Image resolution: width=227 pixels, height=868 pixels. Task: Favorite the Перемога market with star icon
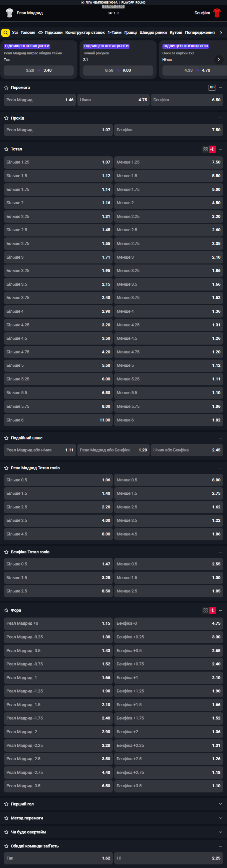click(x=6, y=88)
